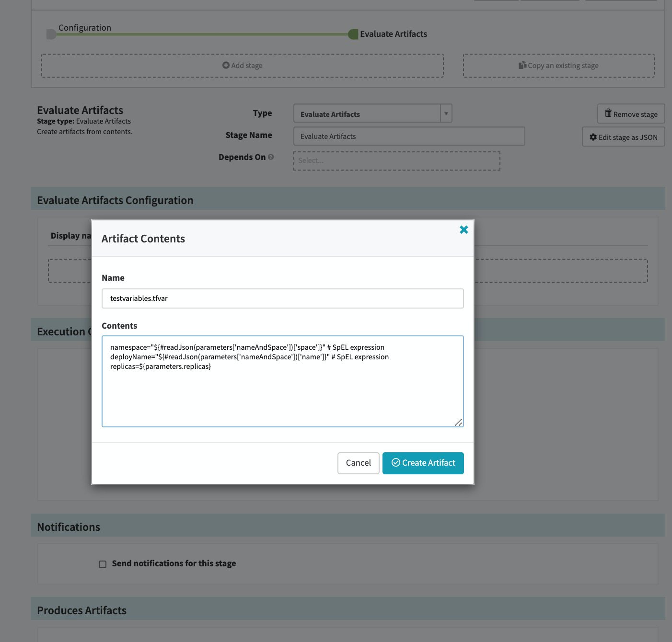Image resolution: width=672 pixels, height=642 pixels.
Task: Click the Evaluate Artifacts node on the pipeline graph
Action: tap(353, 34)
